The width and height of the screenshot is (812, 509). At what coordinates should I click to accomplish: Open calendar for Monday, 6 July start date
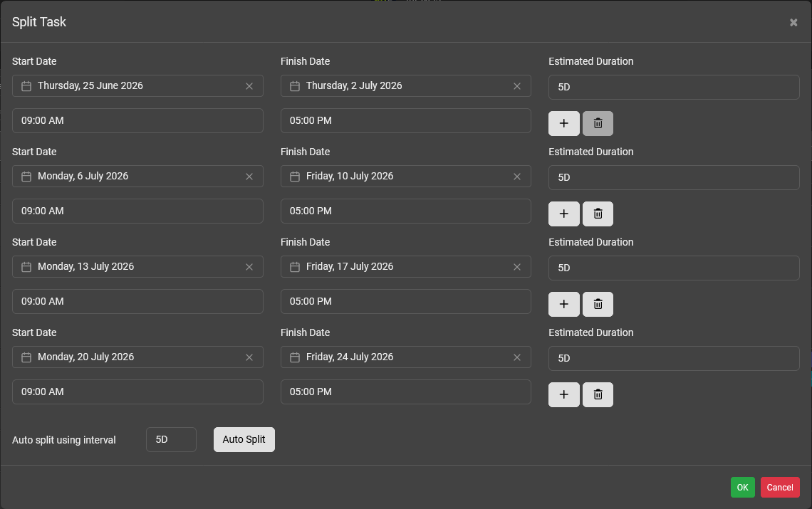[x=26, y=177]
